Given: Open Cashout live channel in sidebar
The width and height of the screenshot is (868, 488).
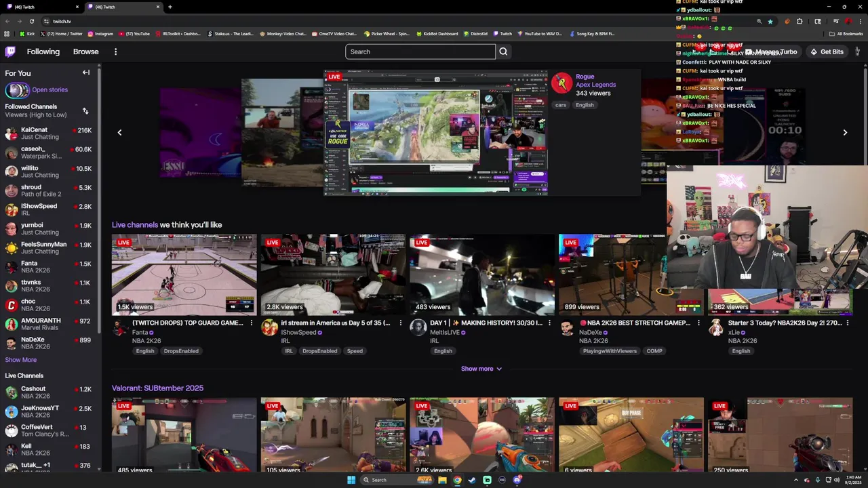Looking at the screenshot, I should [x=49, y=392].
